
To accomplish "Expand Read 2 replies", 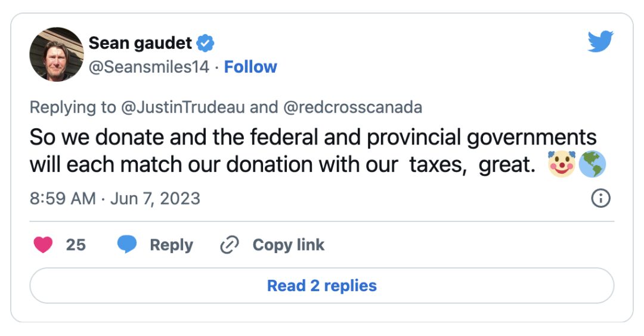I will [x=322, y=285].
